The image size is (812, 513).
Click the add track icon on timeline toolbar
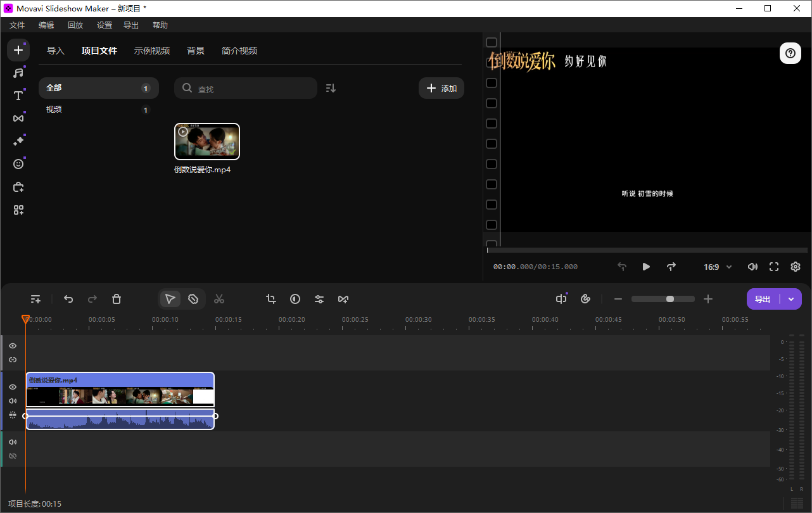click(35, 299)
